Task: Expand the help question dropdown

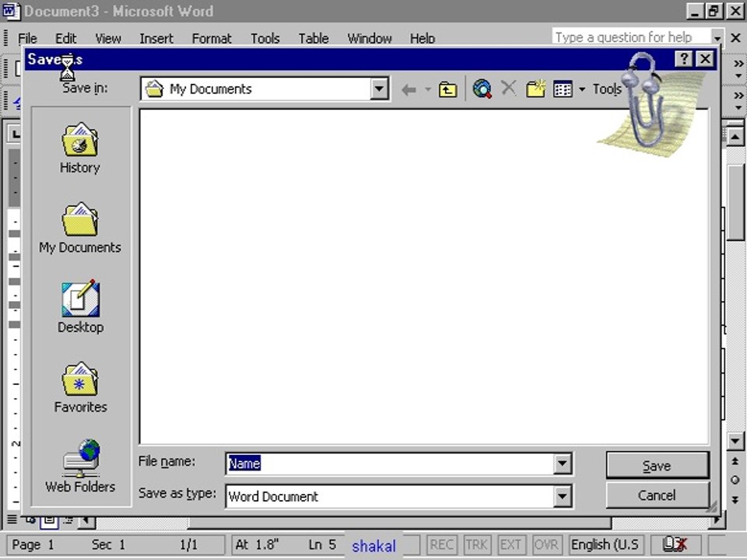Action: 717,37
